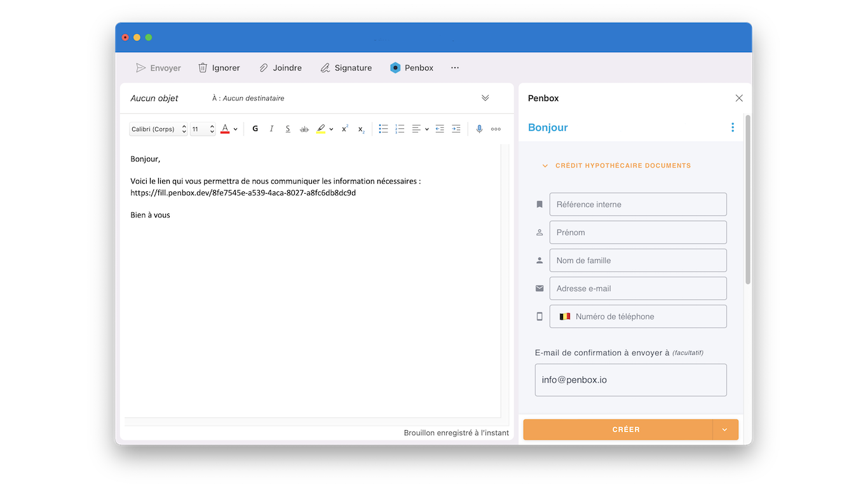Open the Signature option
This screenshot has height=488, width=868.
tap(346, 68)
